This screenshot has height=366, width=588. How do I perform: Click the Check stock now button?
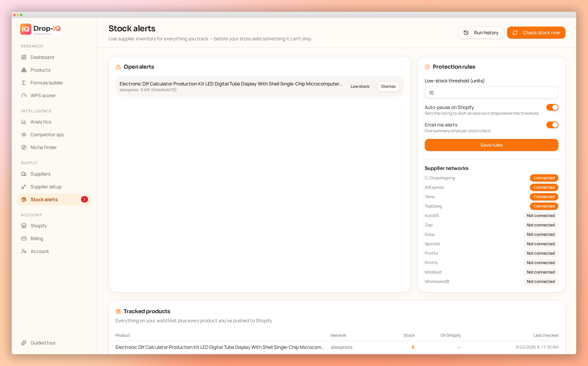(x=536, y=33)
